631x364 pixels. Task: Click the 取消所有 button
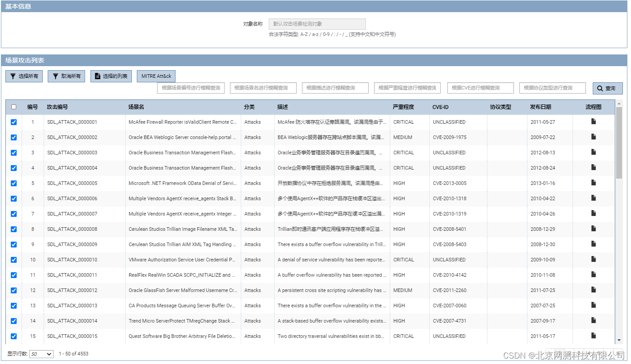click(x=67, y=76)
